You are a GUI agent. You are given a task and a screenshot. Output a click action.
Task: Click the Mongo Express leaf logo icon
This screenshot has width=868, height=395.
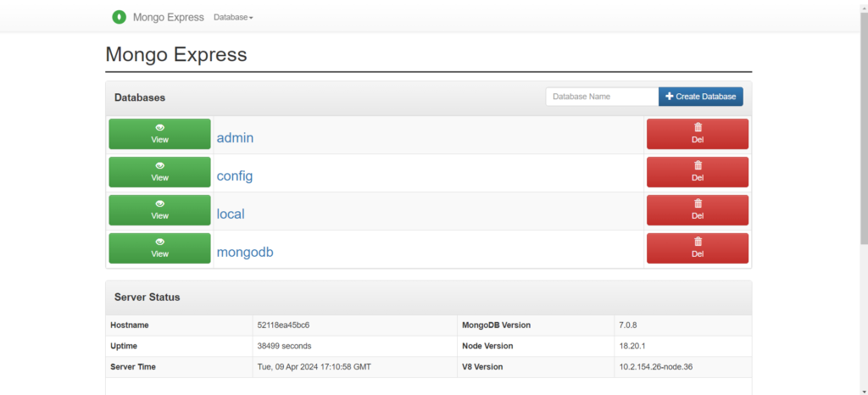120,17
